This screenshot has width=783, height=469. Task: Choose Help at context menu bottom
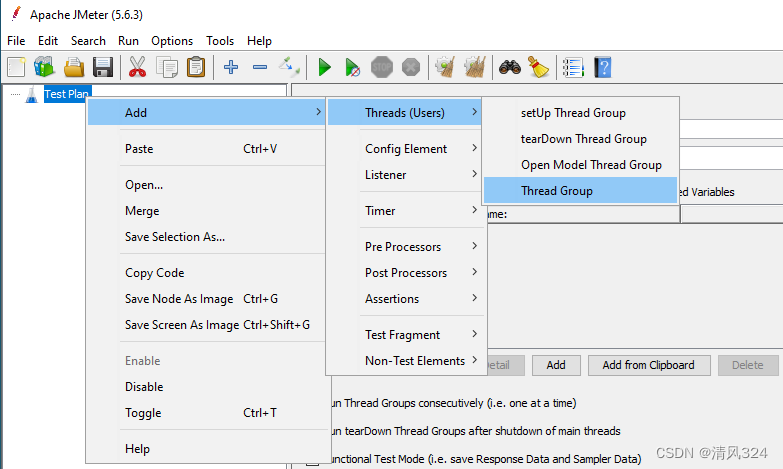pos(206,449)
